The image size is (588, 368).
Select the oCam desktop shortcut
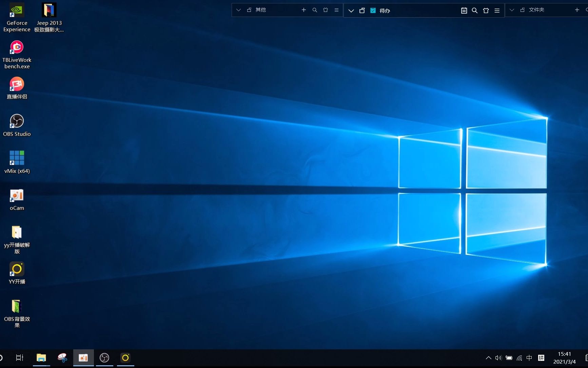(17, 200)
